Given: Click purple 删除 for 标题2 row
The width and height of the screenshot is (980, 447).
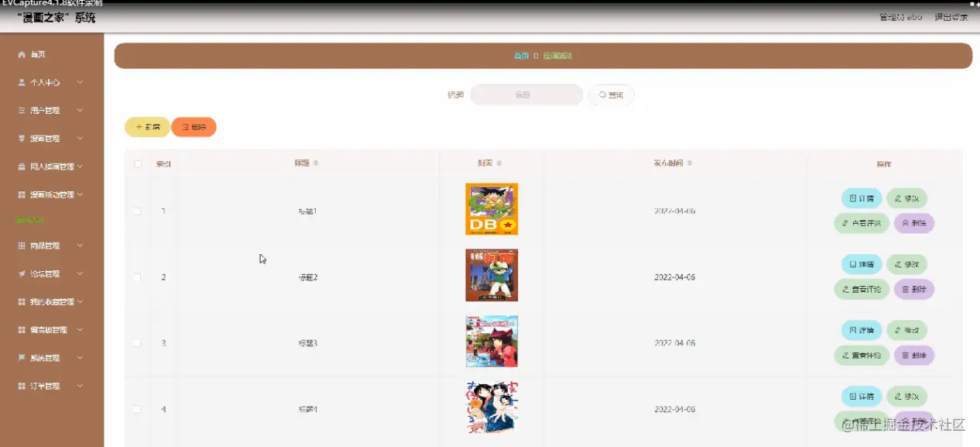Looking at the screenshot, I should [914, 289].
